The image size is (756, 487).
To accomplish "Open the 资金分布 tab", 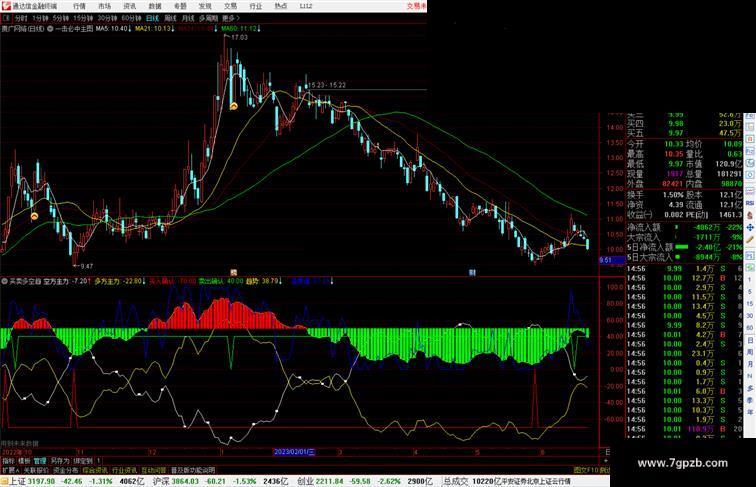I will (66, 470).
